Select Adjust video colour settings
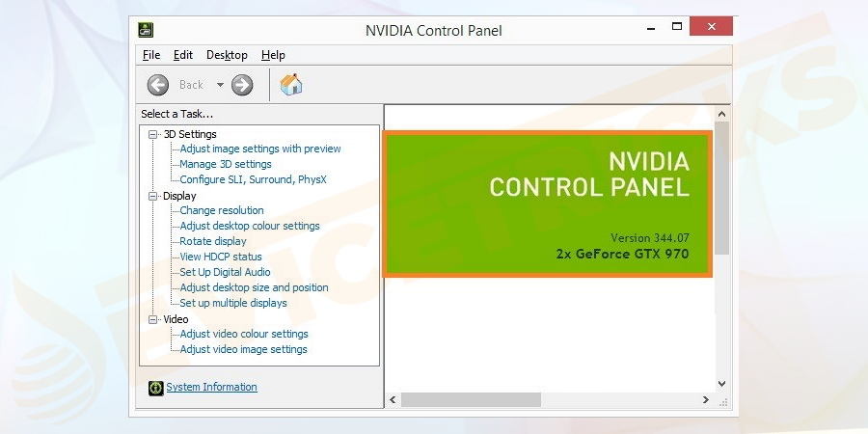This screenshot has height=434, width=868. (244, 334)
